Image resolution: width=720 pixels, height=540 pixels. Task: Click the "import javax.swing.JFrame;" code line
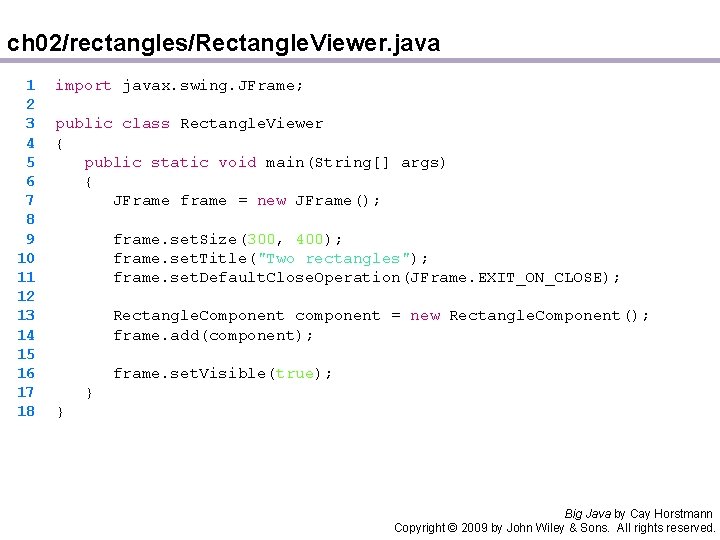click(x=179, y=86)
